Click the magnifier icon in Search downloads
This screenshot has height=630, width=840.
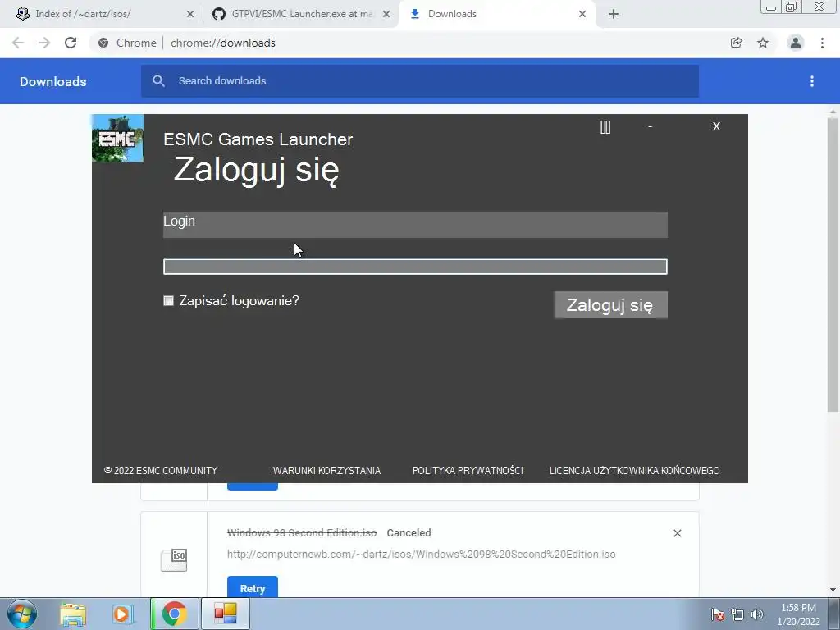point(158,81)
